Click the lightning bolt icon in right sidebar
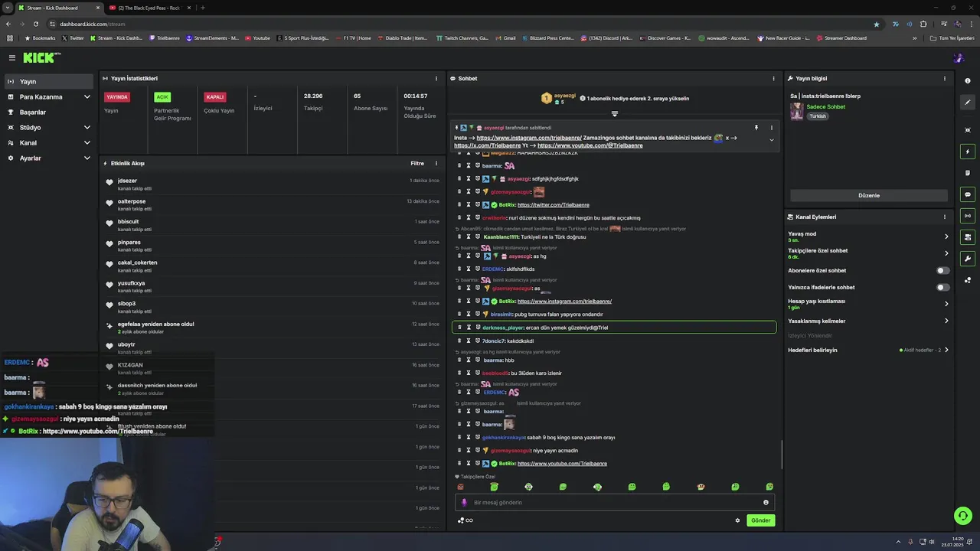The height and width of the screenshot is (551, 980). coord(968,152)
